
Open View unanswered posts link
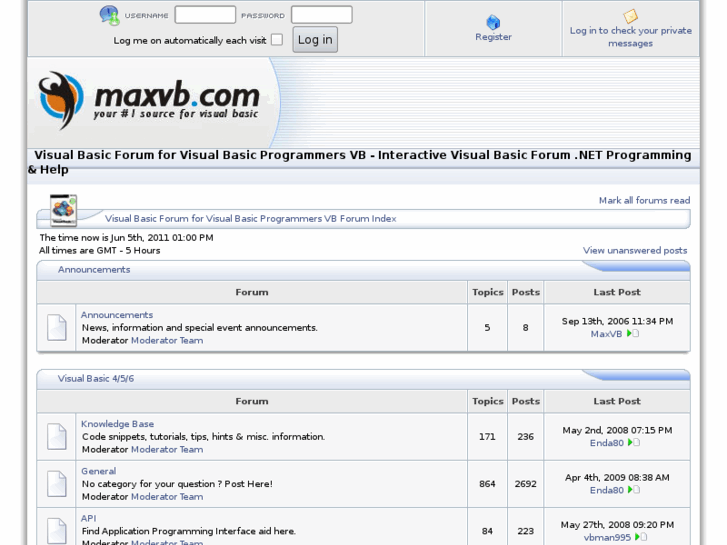635,250
